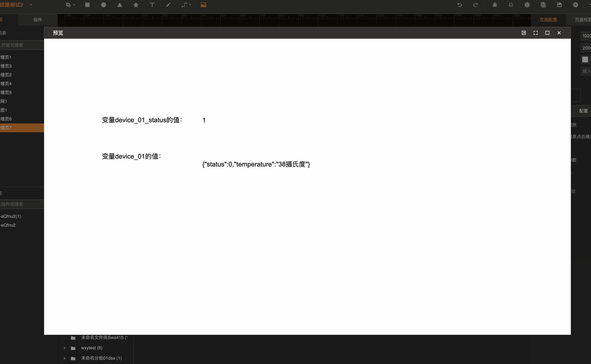Click the page height field
Screen dimensions: 591x364
point(586,48)
